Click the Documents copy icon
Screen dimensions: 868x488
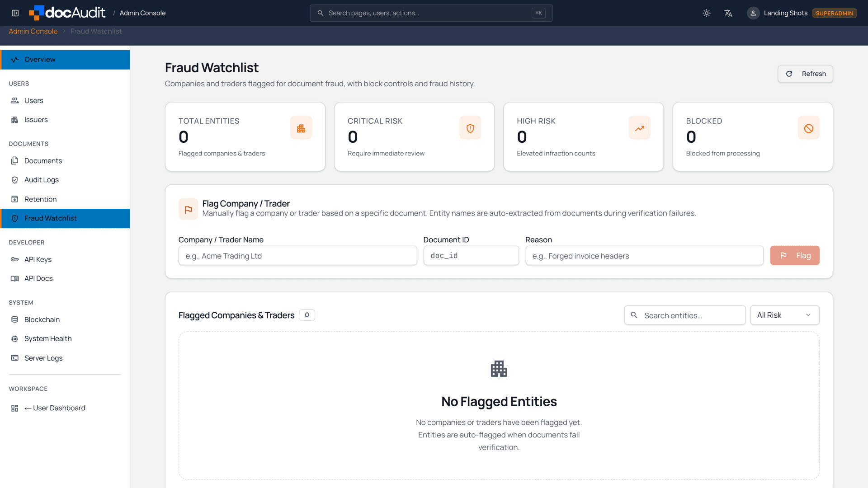pos(15,161)
